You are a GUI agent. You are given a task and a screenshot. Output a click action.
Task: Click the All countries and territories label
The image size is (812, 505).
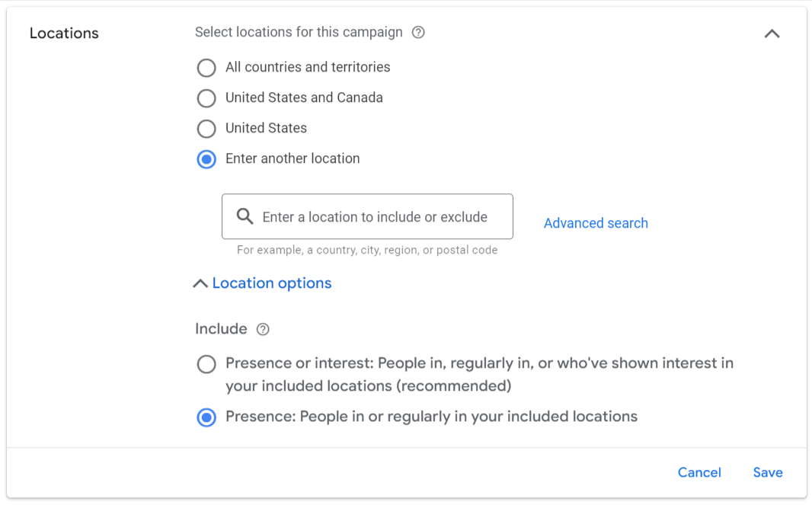(308, 67)
